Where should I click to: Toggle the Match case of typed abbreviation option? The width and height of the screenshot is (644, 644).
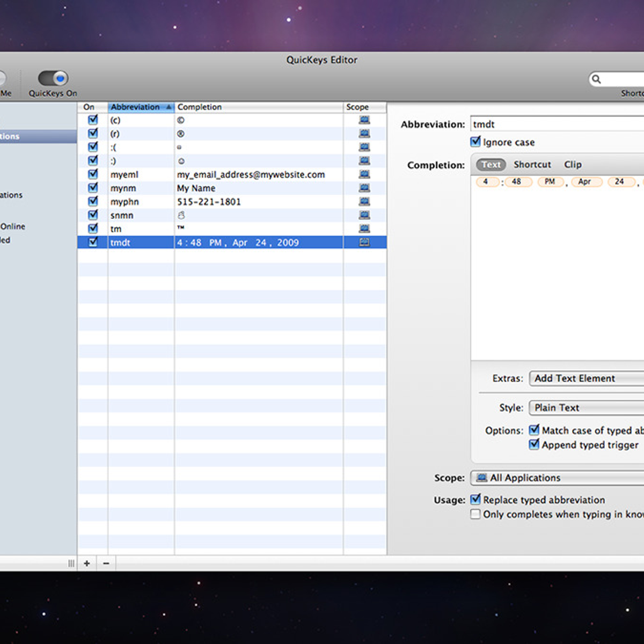click(534, 430)
